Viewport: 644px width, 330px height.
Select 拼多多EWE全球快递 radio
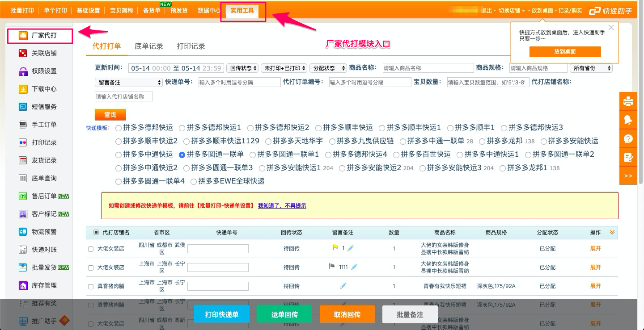pos(194,181)
